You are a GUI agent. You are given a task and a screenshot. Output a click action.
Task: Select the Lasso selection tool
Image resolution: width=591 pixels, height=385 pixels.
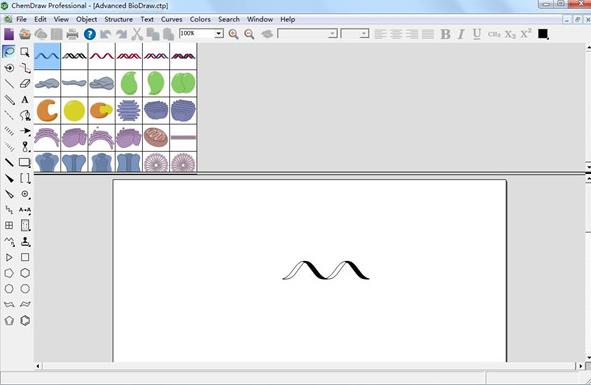click(x=9, y=52)
